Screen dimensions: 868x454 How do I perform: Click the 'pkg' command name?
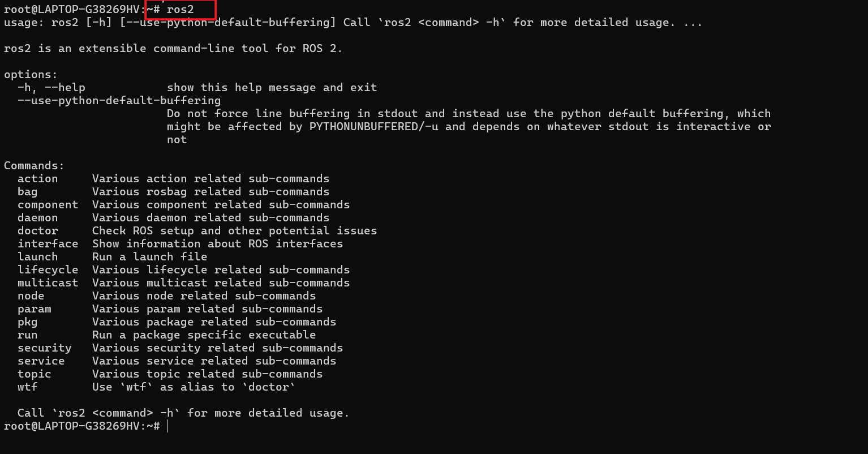coord(27,322)
